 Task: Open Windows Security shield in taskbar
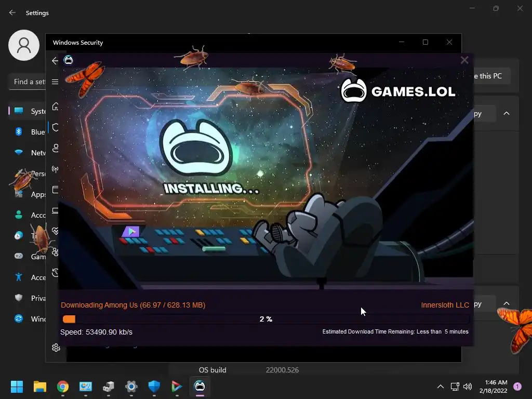coord(154,387)
